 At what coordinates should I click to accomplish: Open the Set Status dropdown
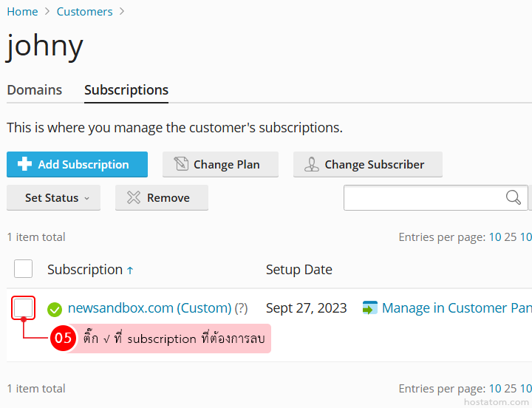click(x=53, y=197)
